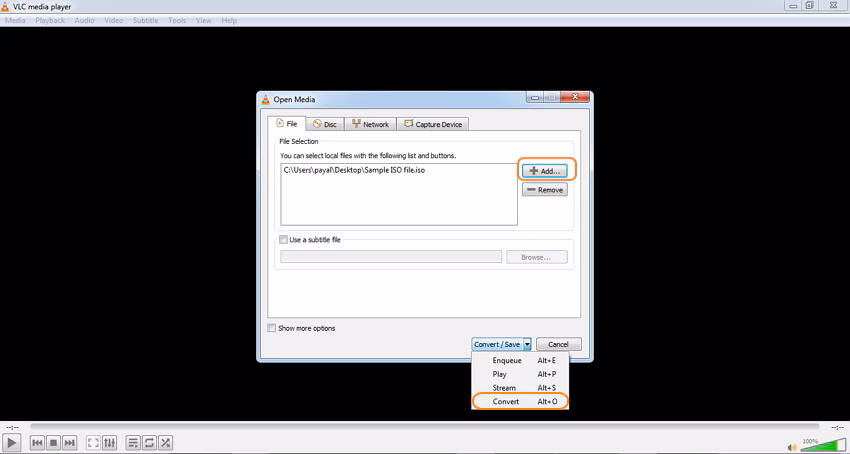Toggle the playlist view icon
850x454 pixels.
tap(133, 443)
